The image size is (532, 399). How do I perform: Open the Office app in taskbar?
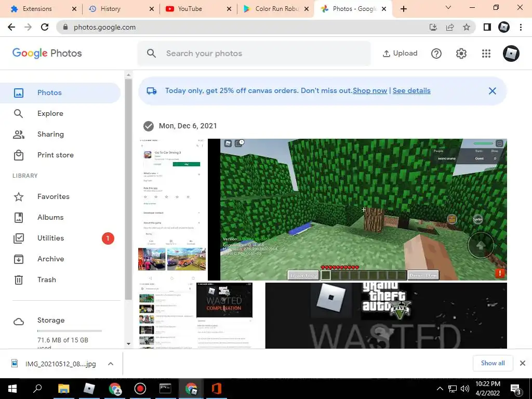[x=217, y=389]
